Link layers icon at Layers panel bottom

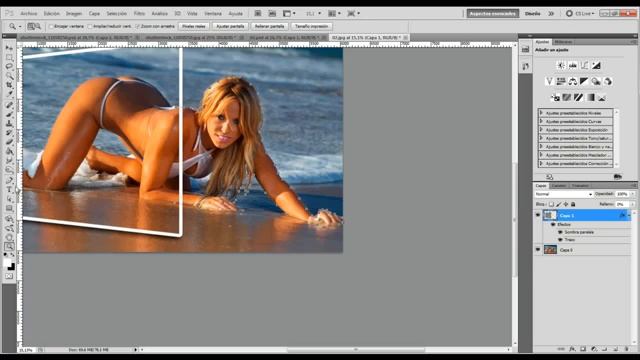click(561, 349)
